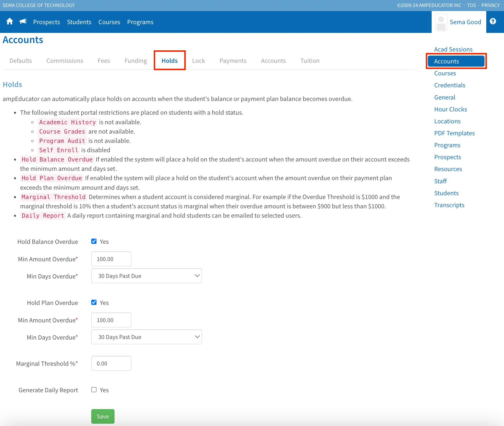Click the TOS link in header
Image resolution: width=504 pixels, height=426 pixels.
[471, 5]
